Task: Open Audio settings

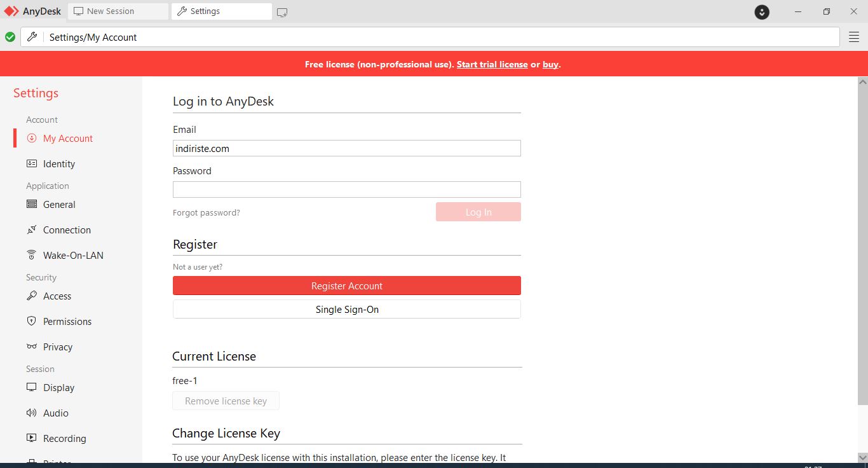Action: click(x=56, y=413)
